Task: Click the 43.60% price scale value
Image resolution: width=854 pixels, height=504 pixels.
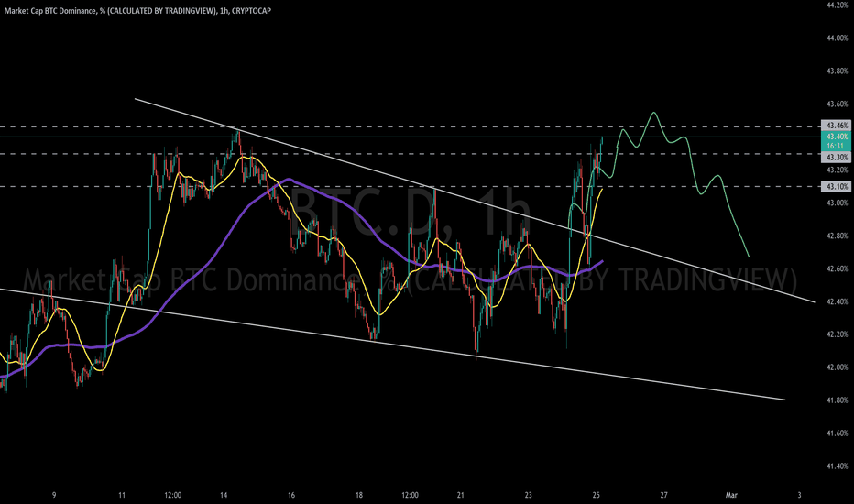Action: pos(837,104)
